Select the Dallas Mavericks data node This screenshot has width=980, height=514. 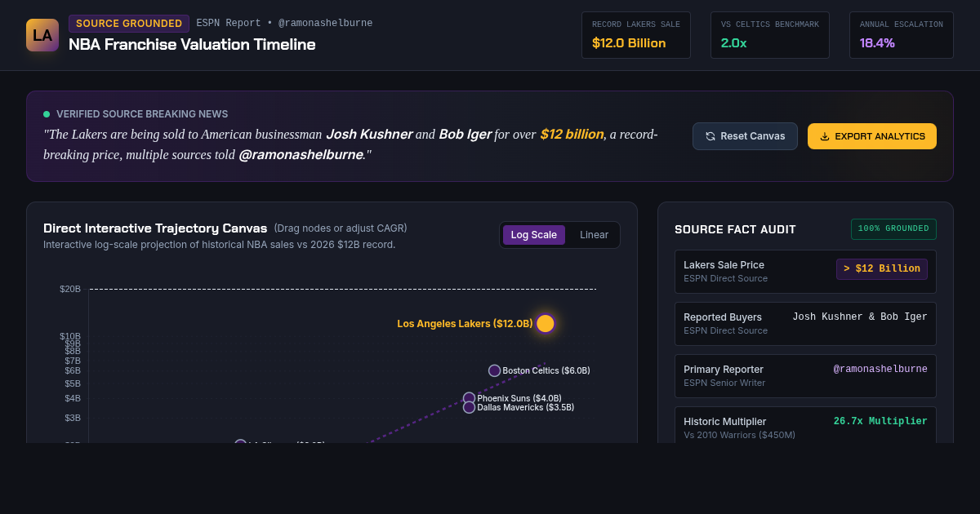469,407
